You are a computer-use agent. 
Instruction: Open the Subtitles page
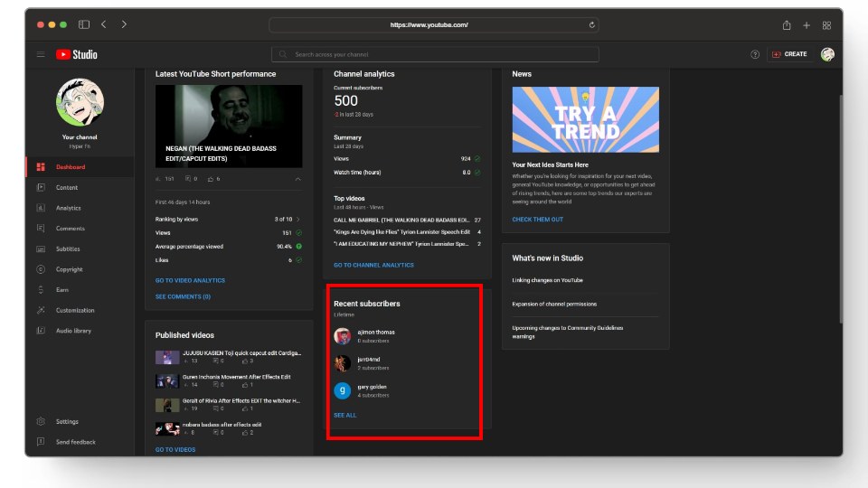[68, 249]
